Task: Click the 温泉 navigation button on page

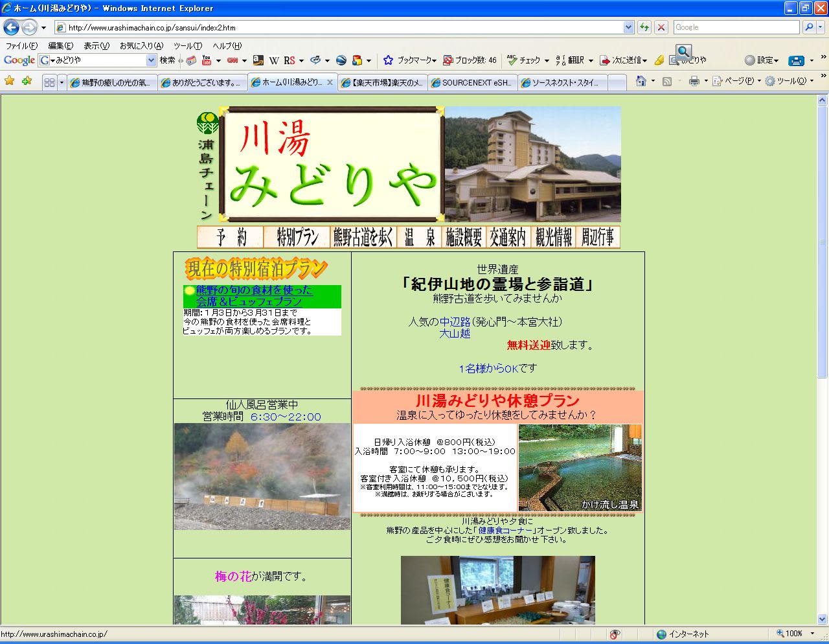Action: tap(420, 237)
